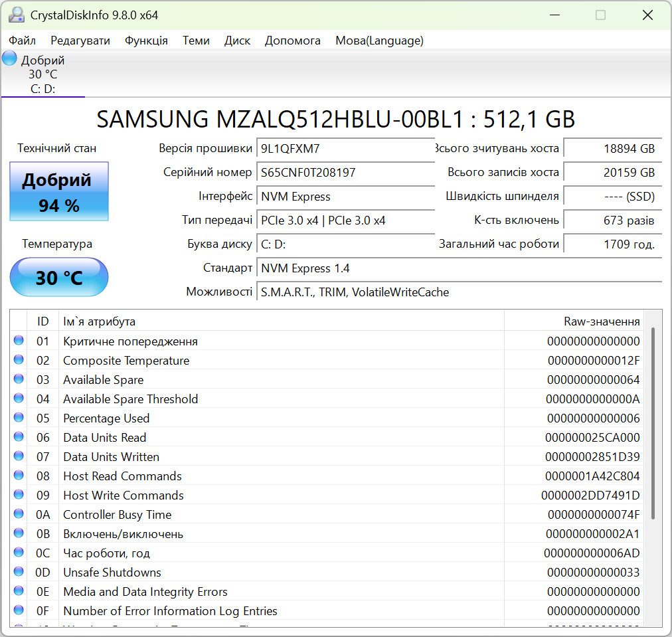672x637 pixels.
Task: Click raw value 0000001A42C804
Action: click(x=592, y=477)
